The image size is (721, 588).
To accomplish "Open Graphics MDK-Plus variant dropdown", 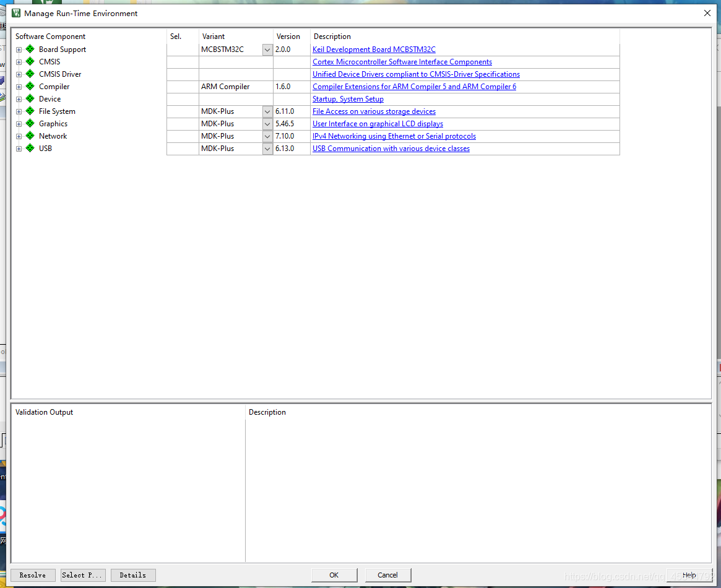I will pos(267,124).
